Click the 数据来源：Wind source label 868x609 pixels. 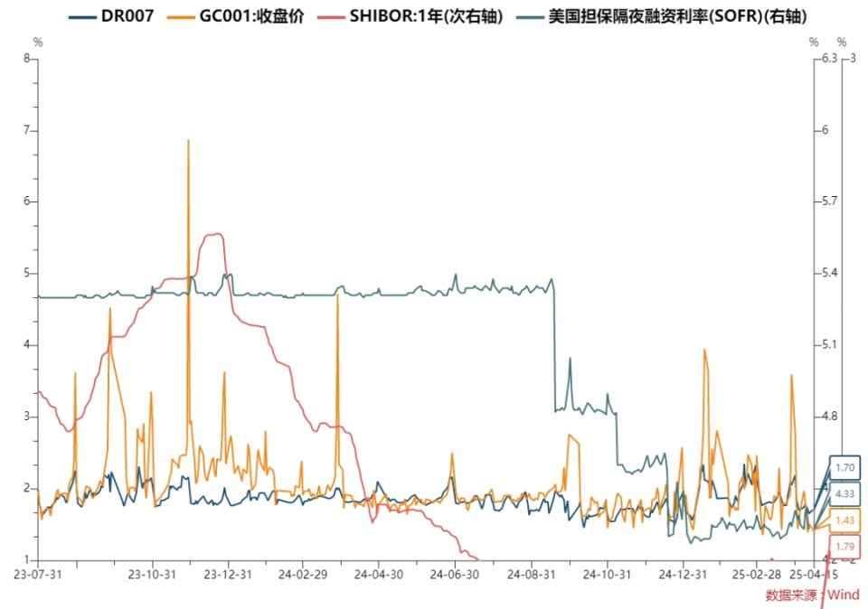pos(812,595)
